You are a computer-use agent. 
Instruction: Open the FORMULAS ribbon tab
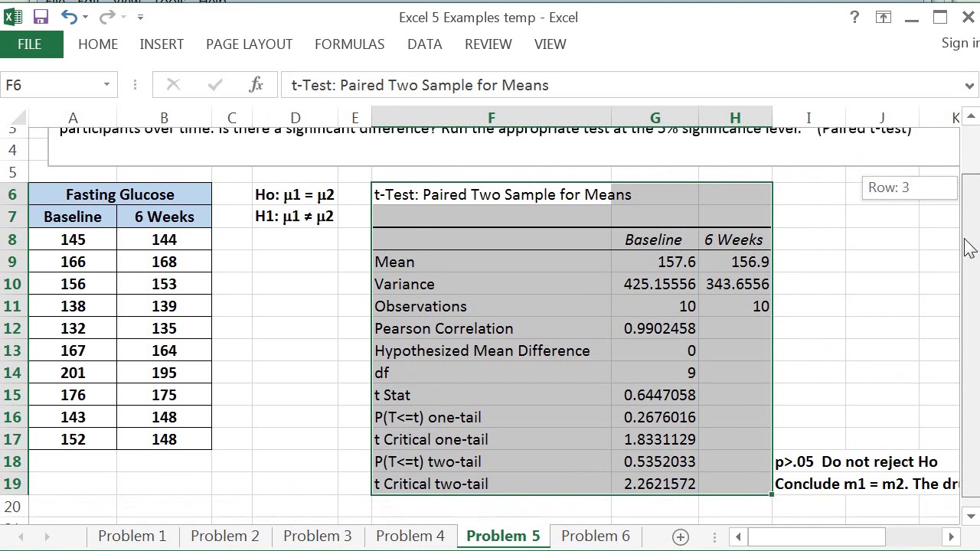click(349, 44)
